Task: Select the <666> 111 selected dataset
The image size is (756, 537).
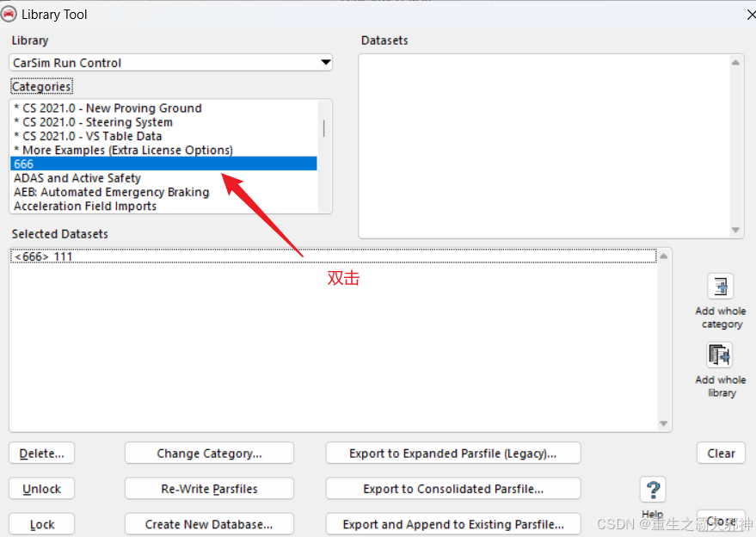Action: click(333, 256)
